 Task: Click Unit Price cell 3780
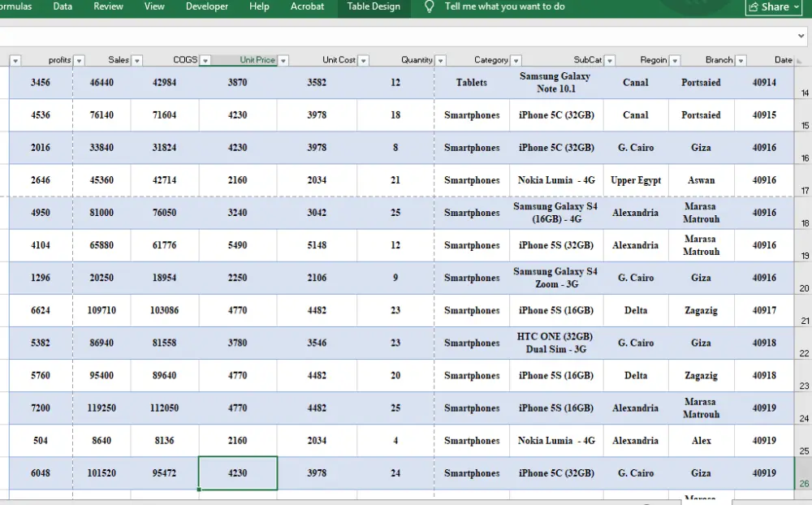(238, 343)
